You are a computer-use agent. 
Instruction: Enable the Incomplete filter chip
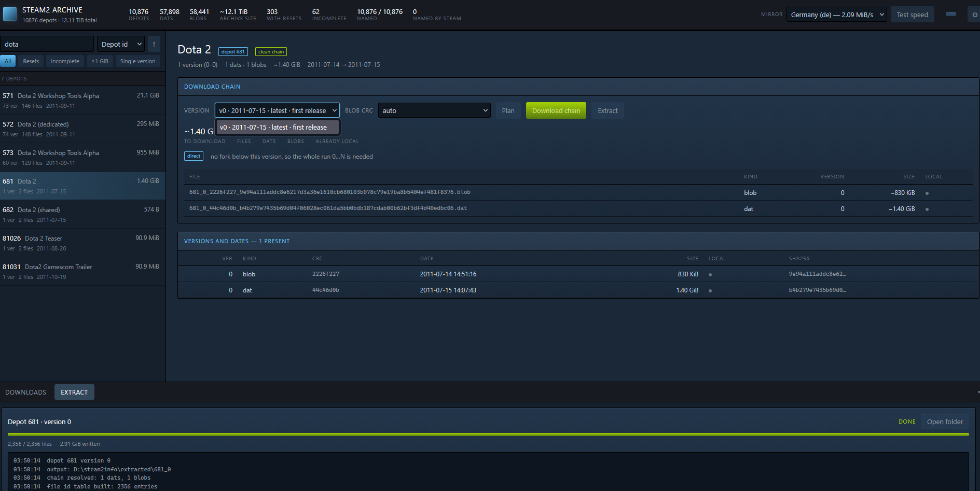click(x=65, y=61)
